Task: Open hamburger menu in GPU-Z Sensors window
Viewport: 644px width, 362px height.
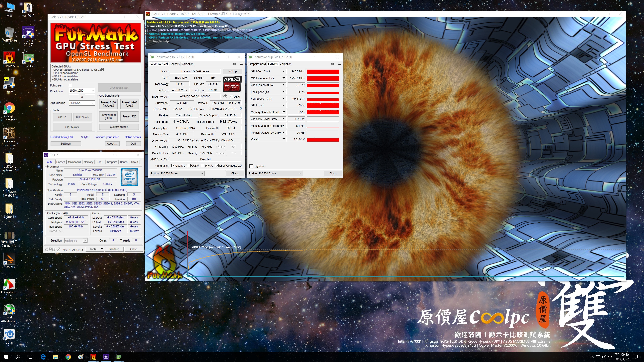Action: coord(339,64)
